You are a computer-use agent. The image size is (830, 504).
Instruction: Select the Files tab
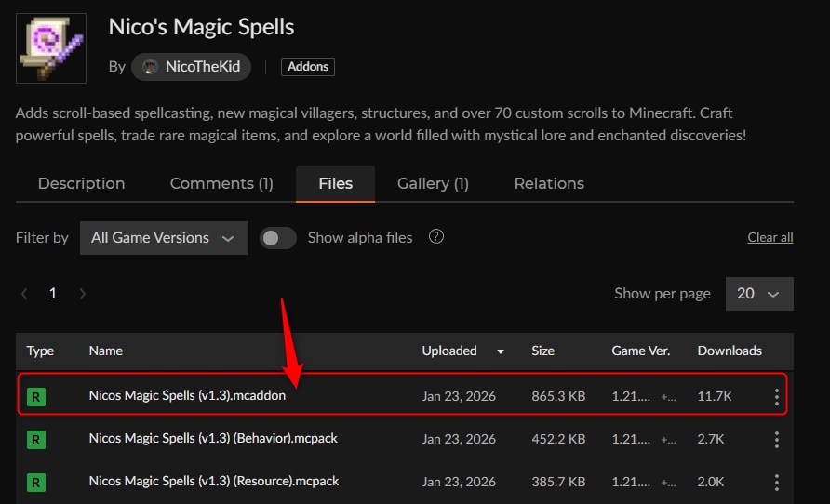(336, 183)
